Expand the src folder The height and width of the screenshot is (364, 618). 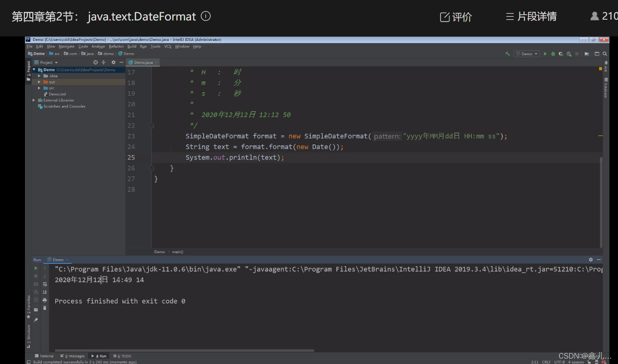39,88
